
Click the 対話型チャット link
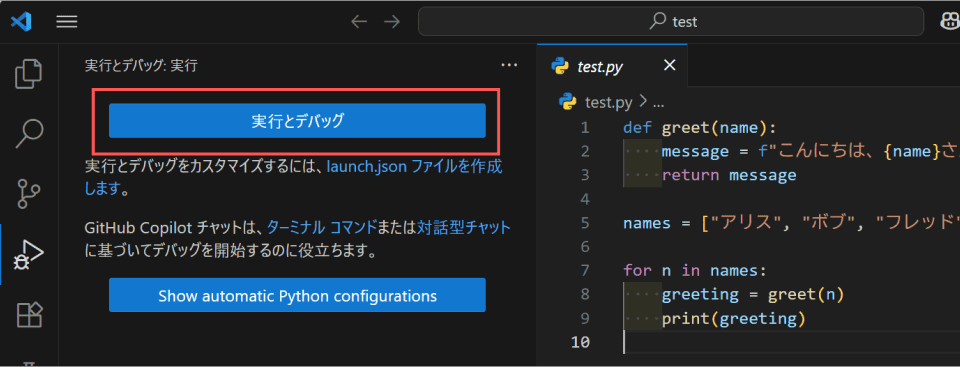(463, 229)
